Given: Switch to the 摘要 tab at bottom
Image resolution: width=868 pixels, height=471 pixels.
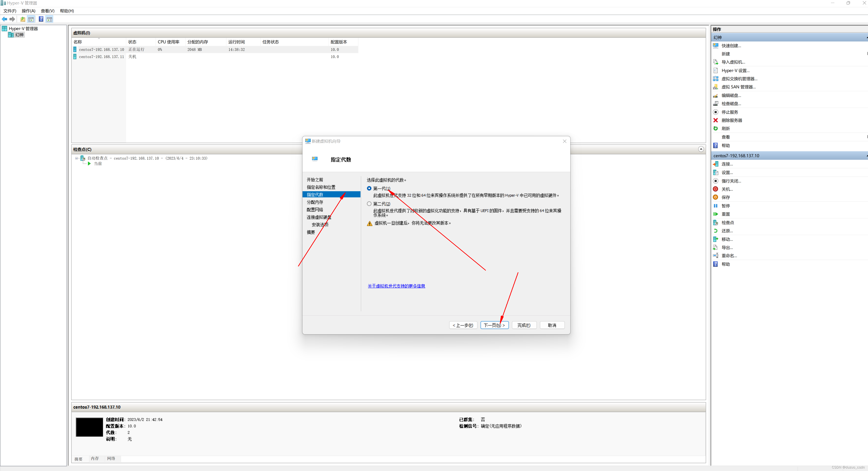Looking at the screenshot, I should [x=78, y=459].
